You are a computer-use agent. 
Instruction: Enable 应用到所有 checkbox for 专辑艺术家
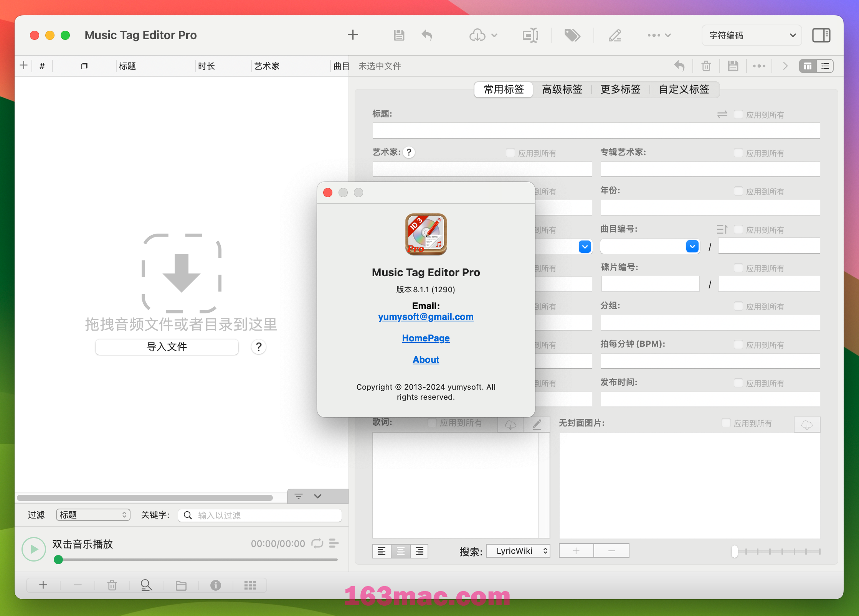coord(738,153)
